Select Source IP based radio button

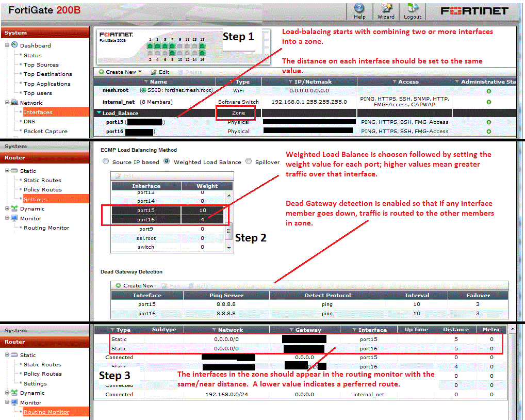click(106, 161)
